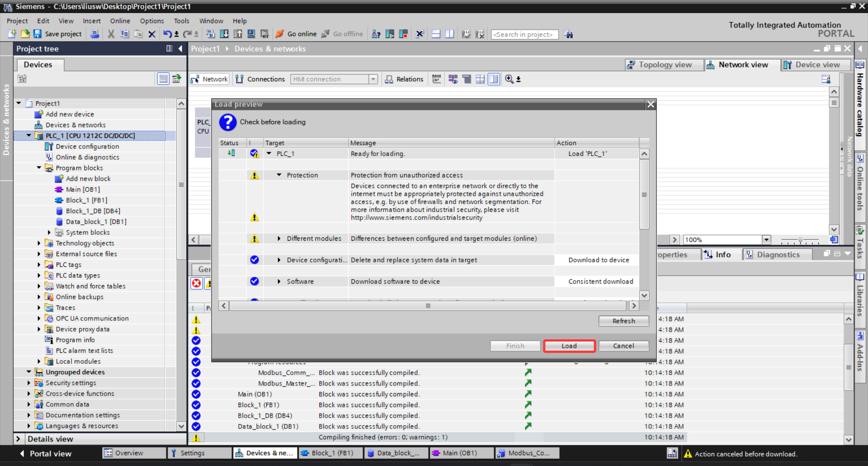Click the Search in project field
This screenshot has width=868, height=466.
pyautogui.click(x=524, y=34)
